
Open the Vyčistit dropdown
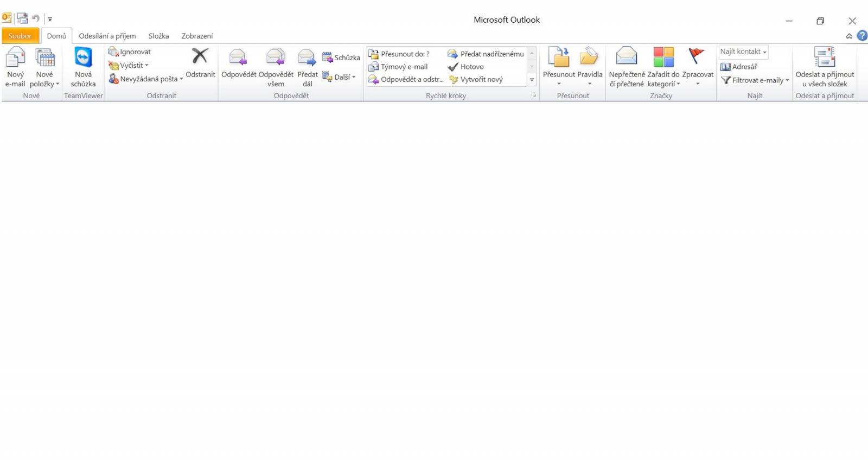click(129, 65)
